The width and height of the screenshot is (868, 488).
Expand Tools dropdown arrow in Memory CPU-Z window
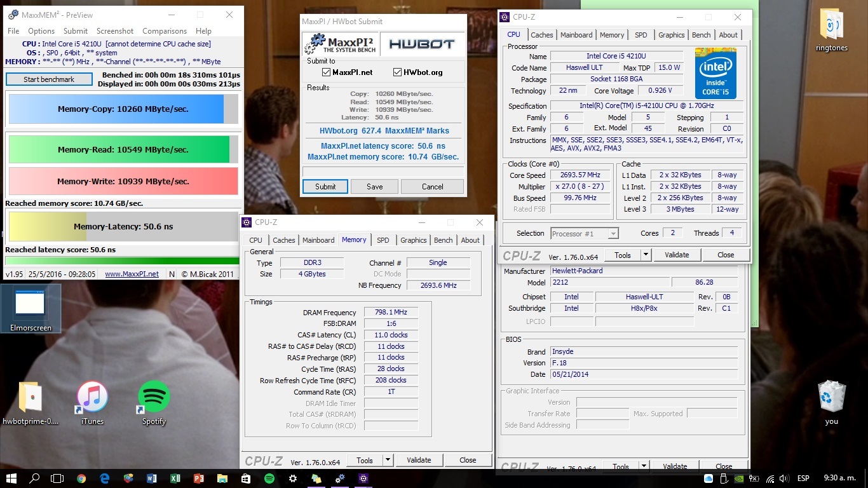pyautogui.click(x=388, y=460)
